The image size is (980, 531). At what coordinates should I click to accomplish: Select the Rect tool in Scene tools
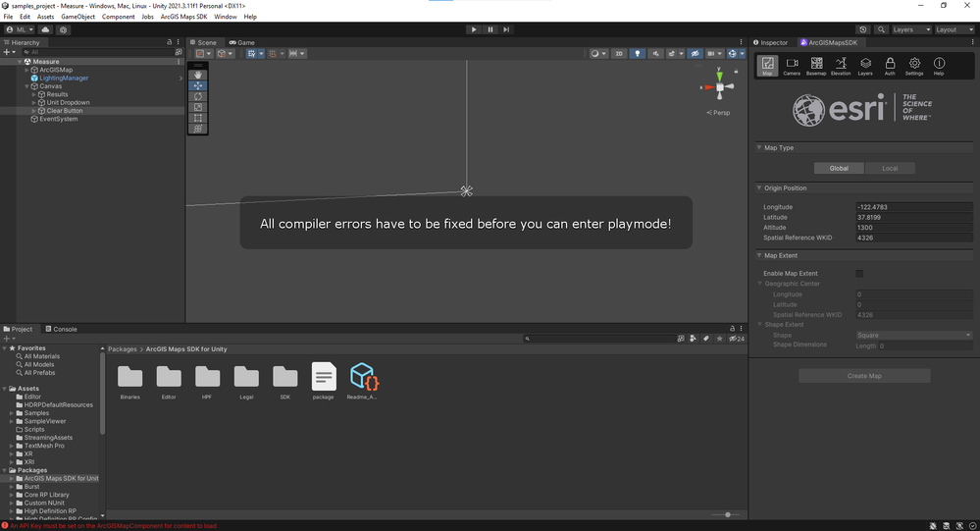(x=198, y=118)
